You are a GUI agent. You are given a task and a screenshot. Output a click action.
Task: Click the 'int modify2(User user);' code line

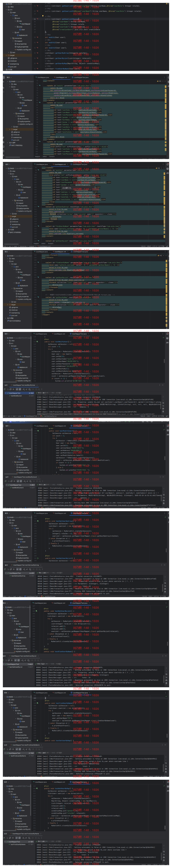coord(56,43)
